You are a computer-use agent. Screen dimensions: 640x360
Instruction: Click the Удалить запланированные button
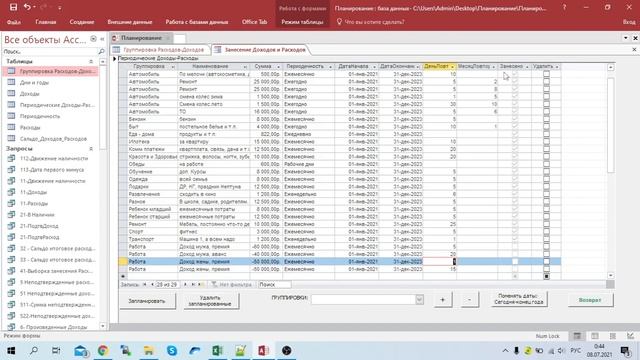pos(210,301)
